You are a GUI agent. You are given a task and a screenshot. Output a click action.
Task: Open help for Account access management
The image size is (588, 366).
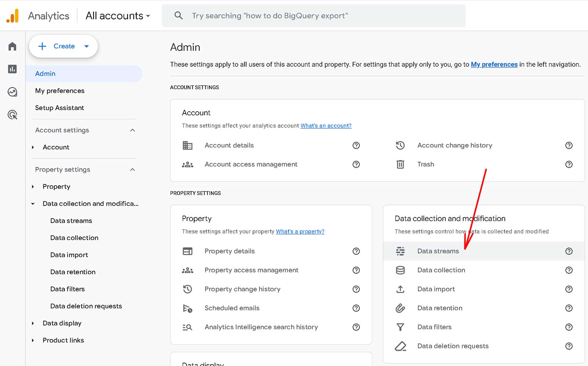356,164
